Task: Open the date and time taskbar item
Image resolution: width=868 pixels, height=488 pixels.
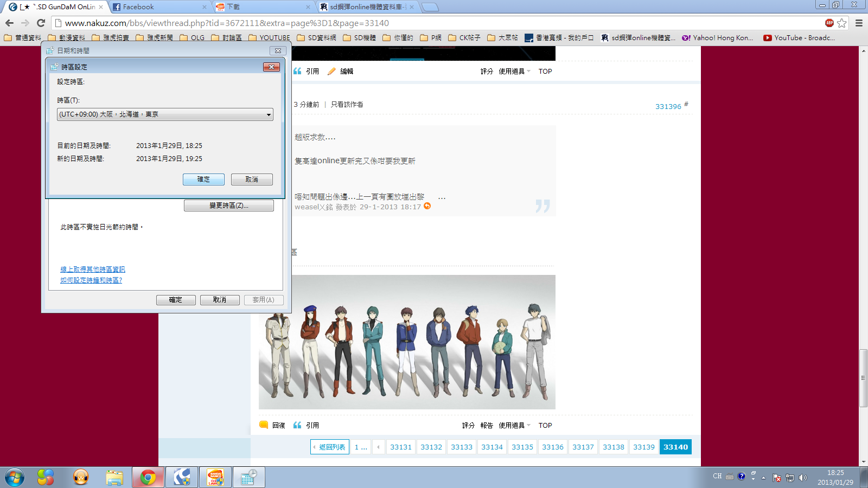Action: click(248, 477)
